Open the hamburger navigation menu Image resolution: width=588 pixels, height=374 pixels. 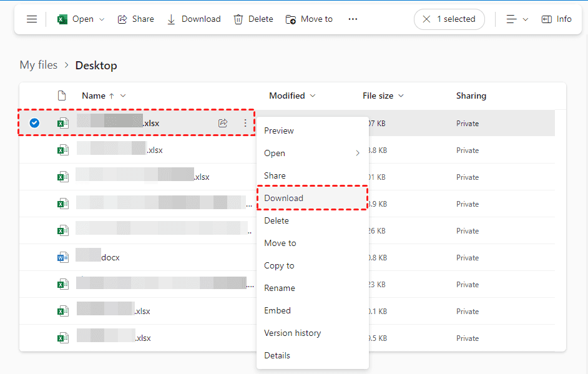(32, 19)
